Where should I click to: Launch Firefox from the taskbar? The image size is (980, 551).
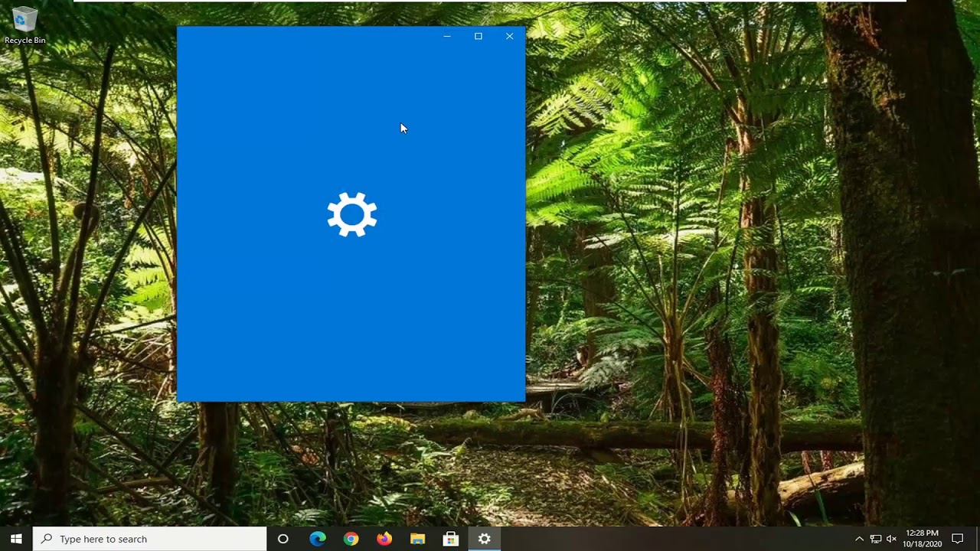pos(384,539)
